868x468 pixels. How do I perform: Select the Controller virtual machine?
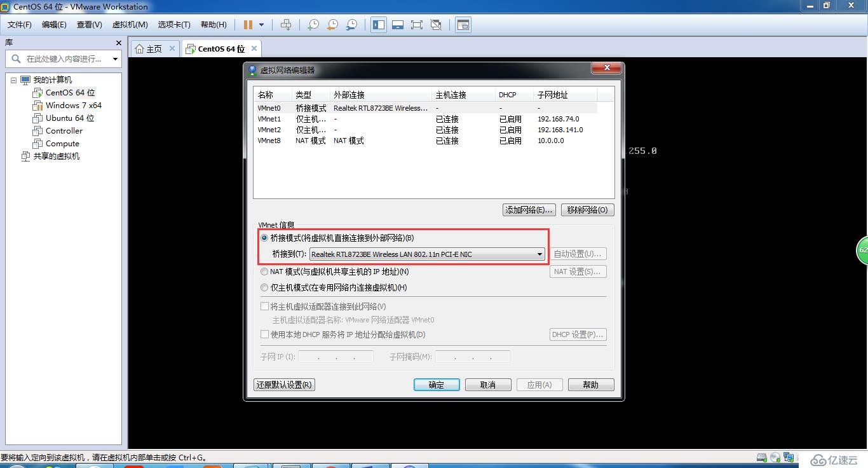point(64,130)
